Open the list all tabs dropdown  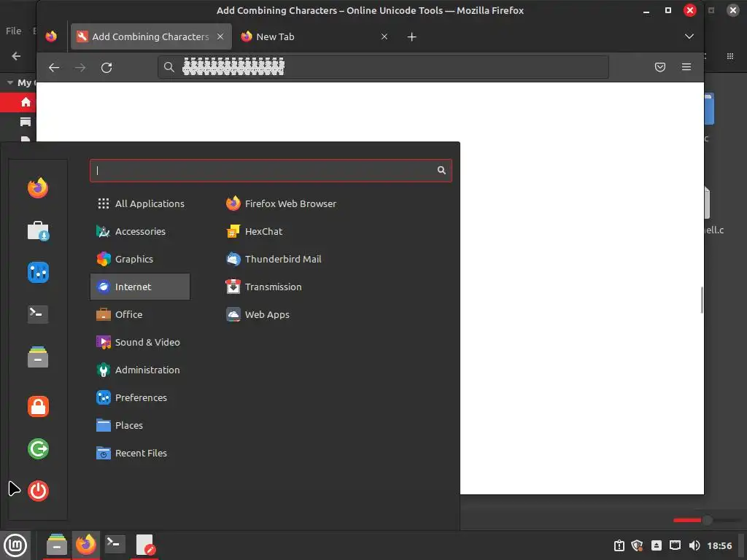[689, 36]
